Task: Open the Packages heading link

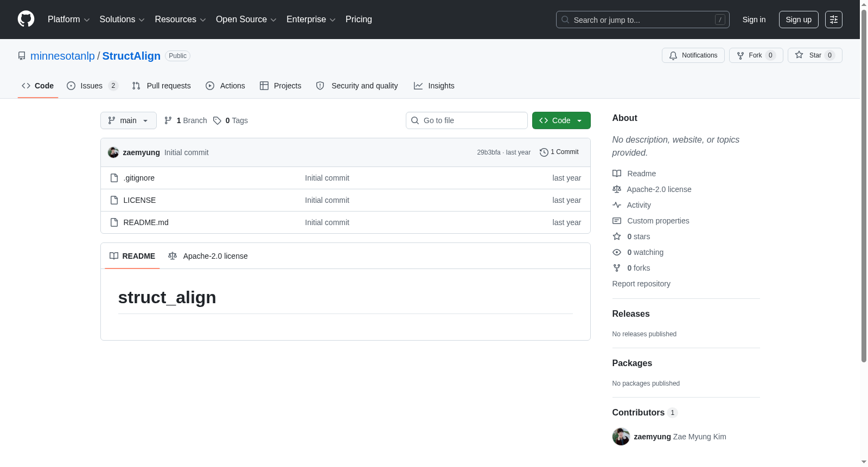Action: [632, 363]
